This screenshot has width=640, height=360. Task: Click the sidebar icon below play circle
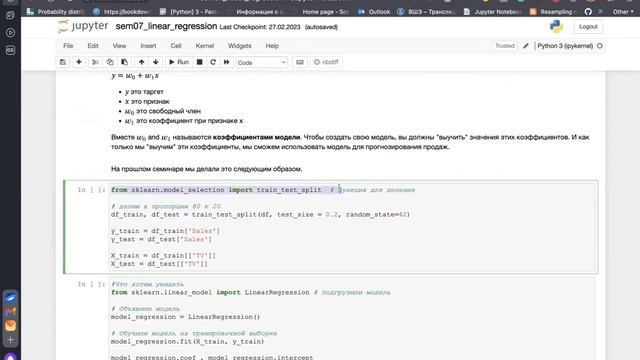[x=11, y=50]
